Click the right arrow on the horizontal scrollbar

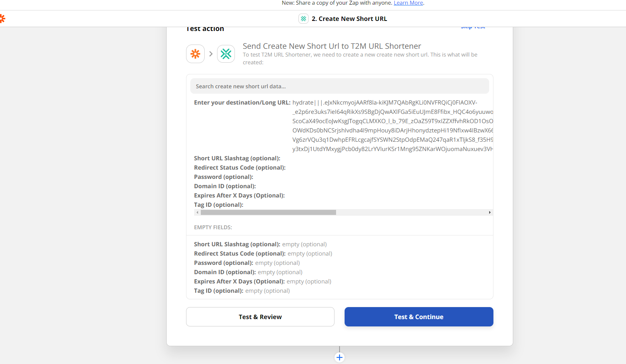pos(490,212)
